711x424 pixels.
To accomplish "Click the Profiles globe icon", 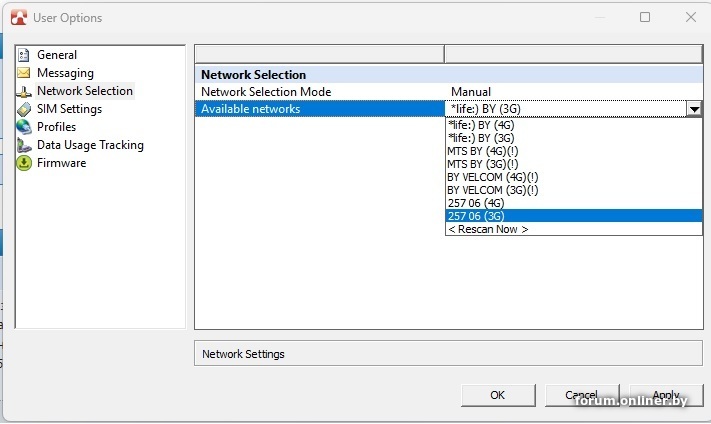I will pyautogui.click(x=24, y=127).
